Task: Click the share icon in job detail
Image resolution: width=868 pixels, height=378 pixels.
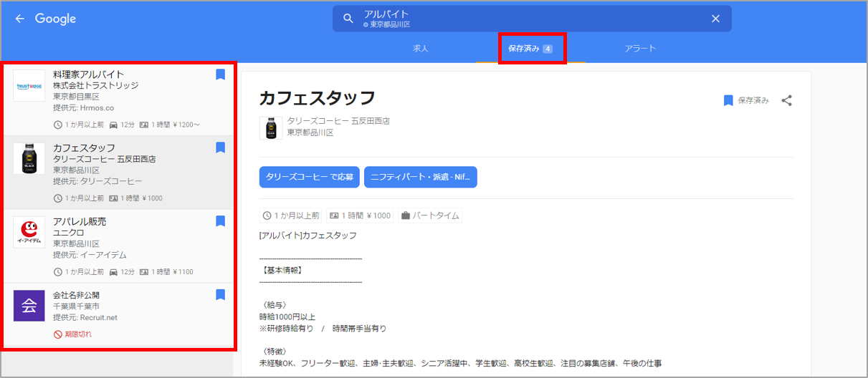Action: click(786, 100)
